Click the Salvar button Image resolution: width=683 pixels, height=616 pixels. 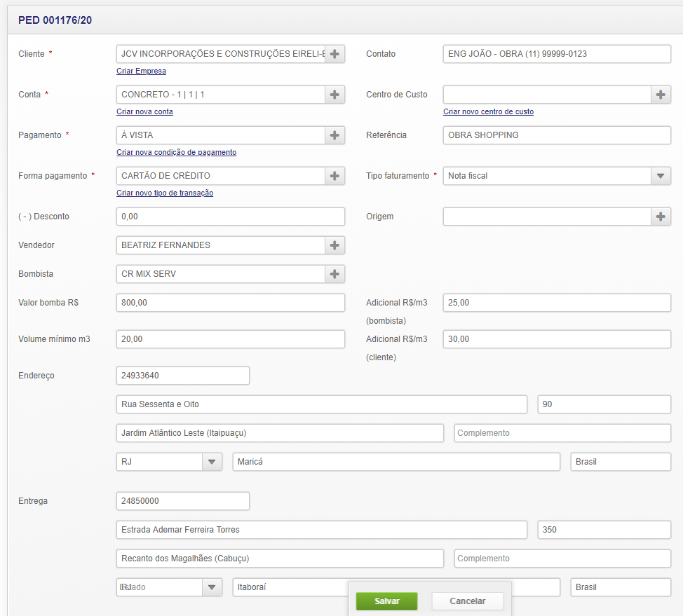pyautogui.click(x=386, y=601)
